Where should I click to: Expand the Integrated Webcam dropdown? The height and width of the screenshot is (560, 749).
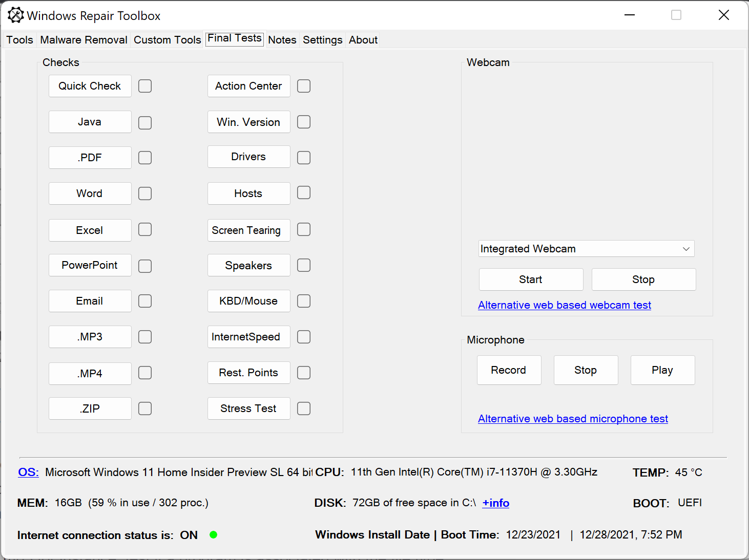click(x=587, y=249)
